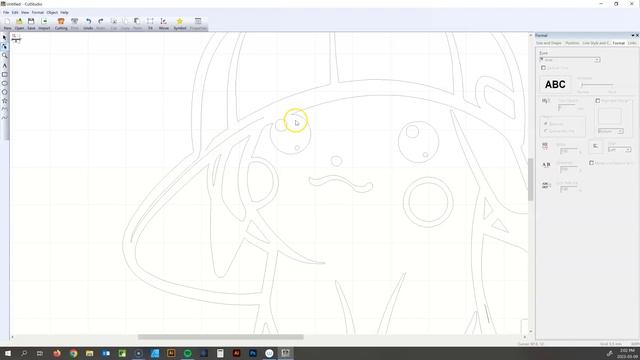The image size is (640, 360).
Task: Click the Print toolbar icon
Action: 75,24
